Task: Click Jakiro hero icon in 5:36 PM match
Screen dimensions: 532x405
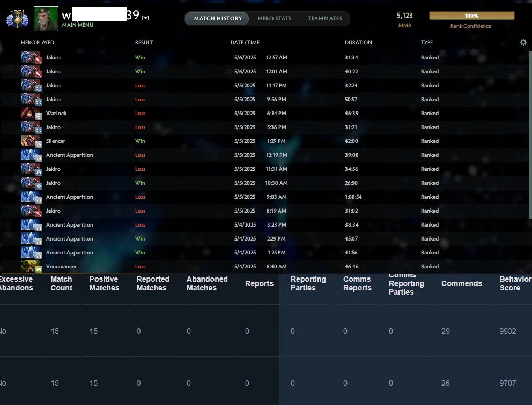Action: (31, 127)
